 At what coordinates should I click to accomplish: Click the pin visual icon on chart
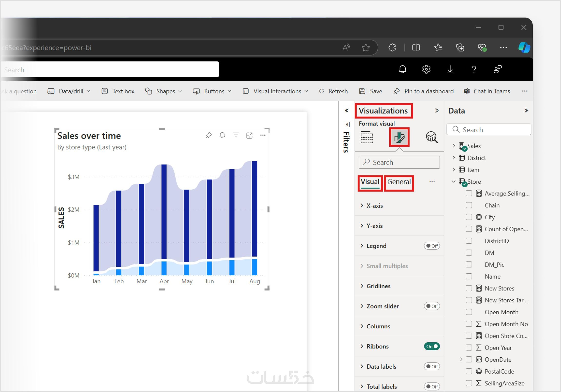click(x=208, y=135)
